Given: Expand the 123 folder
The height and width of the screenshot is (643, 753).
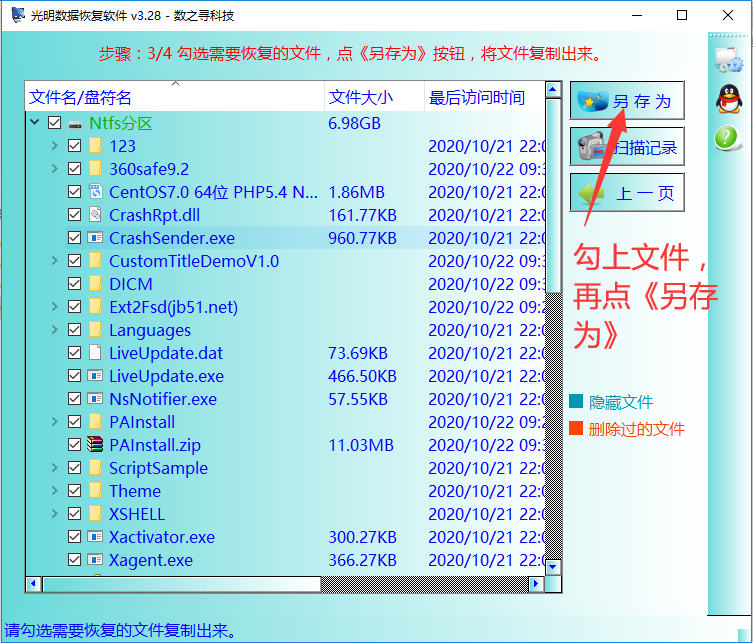Looking at the screenshot, I should 54,145.
